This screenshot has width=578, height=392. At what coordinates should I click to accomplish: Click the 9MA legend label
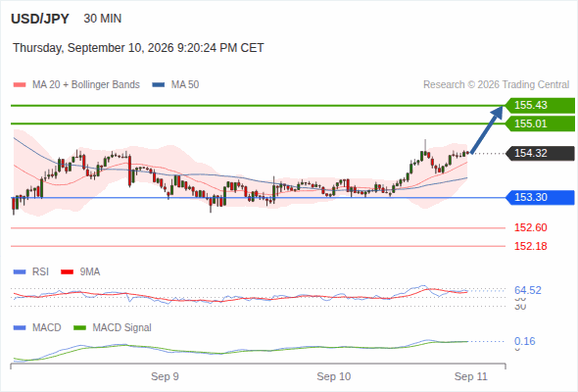90,272
